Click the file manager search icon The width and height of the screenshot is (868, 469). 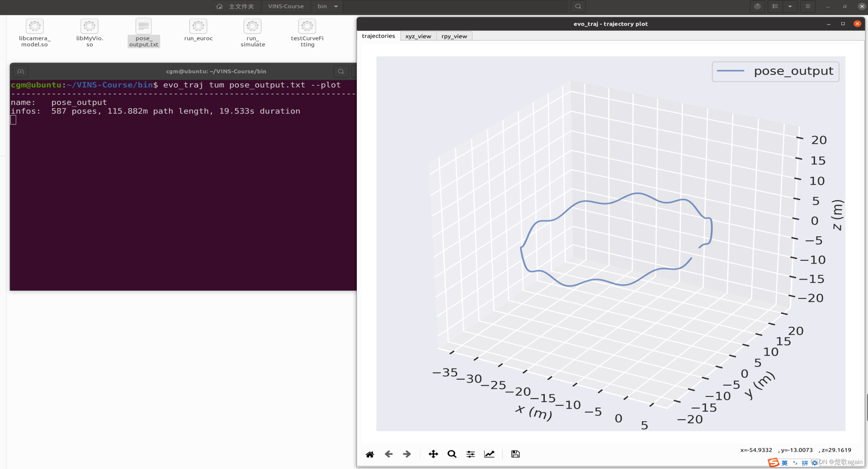pos(578,6)
